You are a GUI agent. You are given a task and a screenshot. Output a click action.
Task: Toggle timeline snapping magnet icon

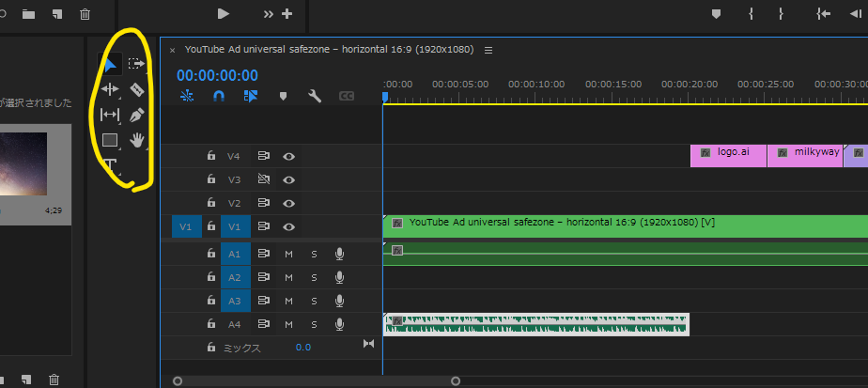tap(219, 96)
